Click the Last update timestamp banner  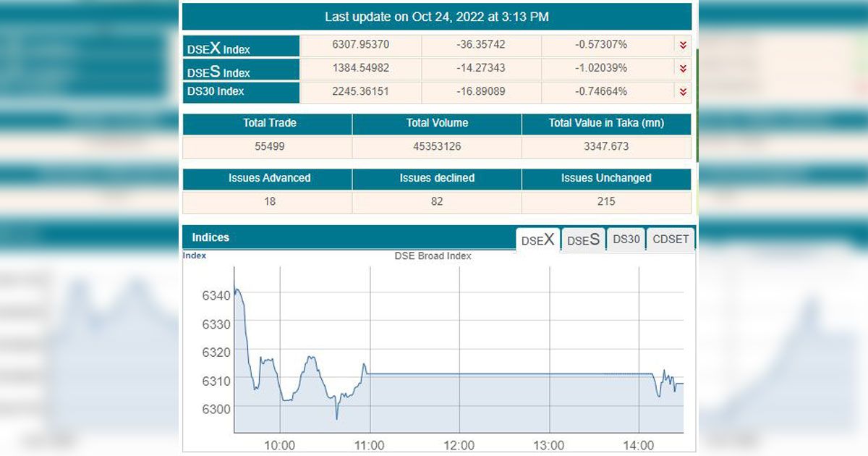437,17
